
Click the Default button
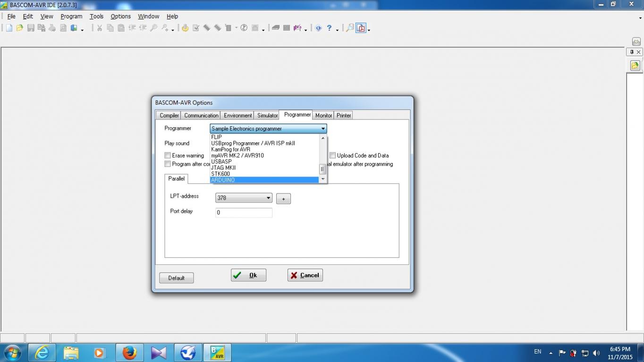click(x=176, y=278)
